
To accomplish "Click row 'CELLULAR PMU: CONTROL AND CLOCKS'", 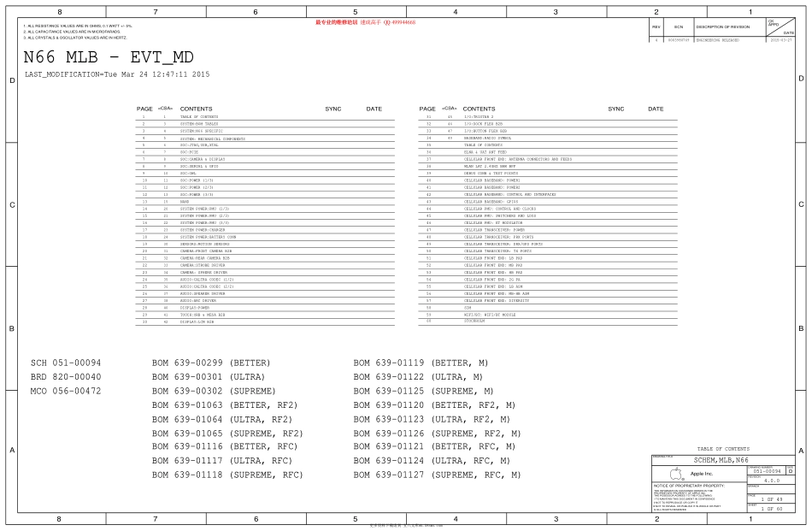I will click(x=548, y=209).
